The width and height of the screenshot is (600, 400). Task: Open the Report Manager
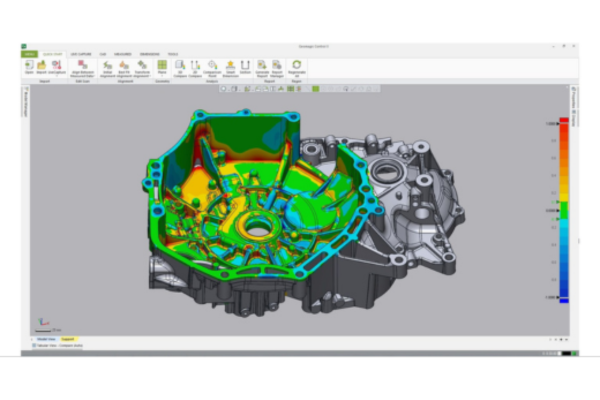coord(278,66)
